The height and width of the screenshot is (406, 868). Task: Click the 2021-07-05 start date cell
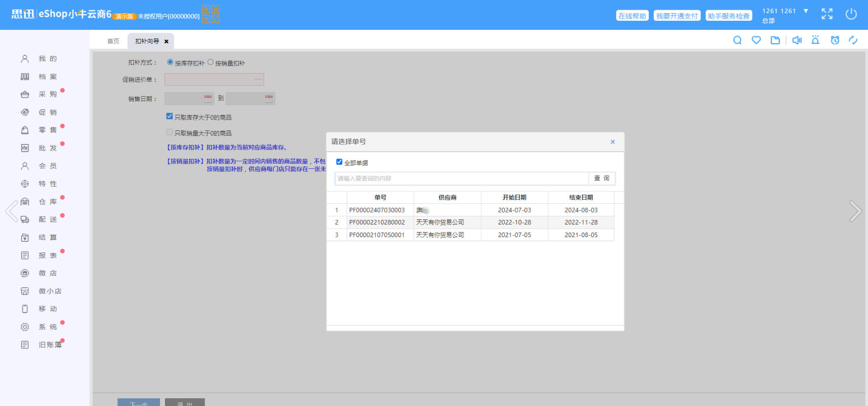tap(514, 235)
